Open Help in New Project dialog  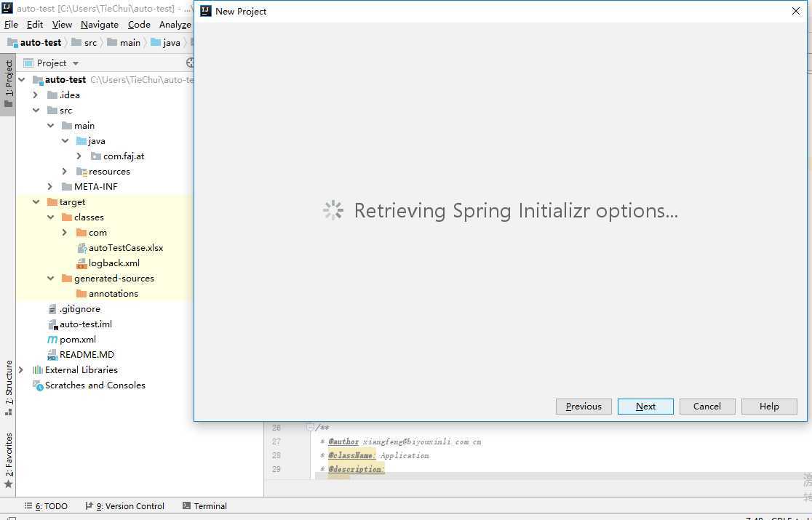[769, 407]
